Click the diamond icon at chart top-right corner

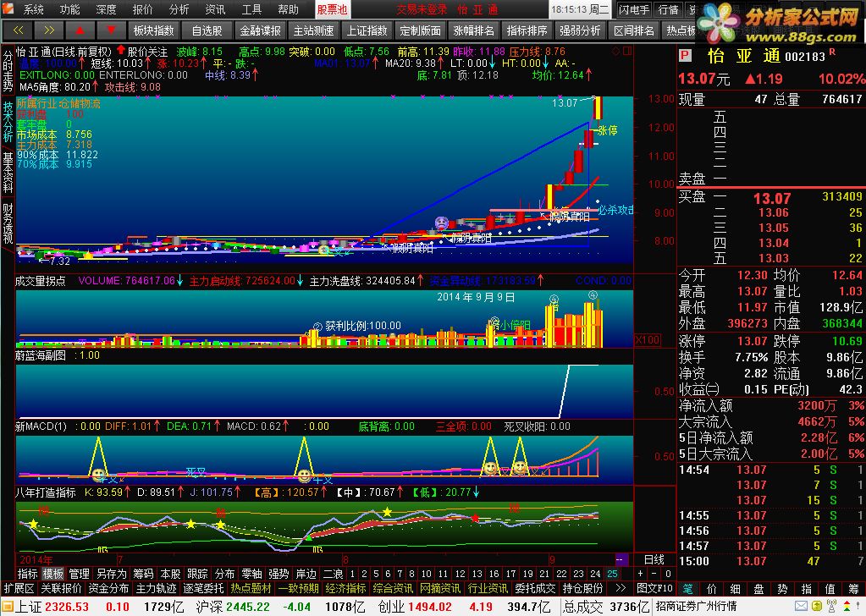pyautogui.click(x=615, y=51)
